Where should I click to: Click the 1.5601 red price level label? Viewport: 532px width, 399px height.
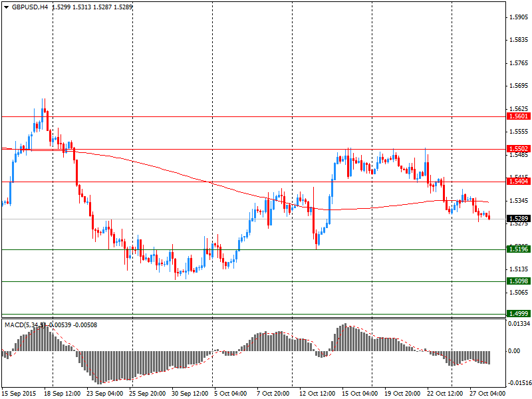pyautogui.click(x=519, y=116)
